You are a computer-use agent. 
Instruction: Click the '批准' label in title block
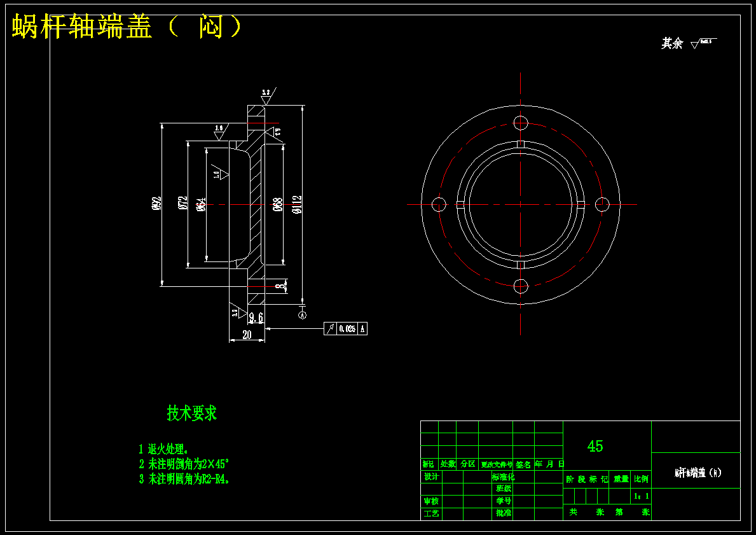[x=504, y=513]
